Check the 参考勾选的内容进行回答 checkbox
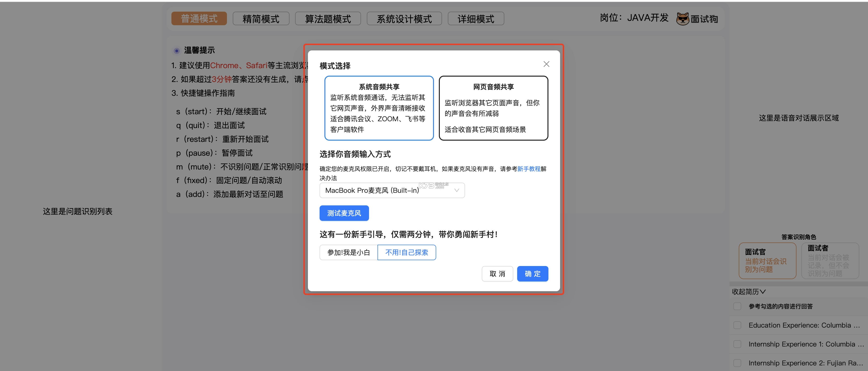The width and height of the screenshot is (868, 371). tap(738, 306)
